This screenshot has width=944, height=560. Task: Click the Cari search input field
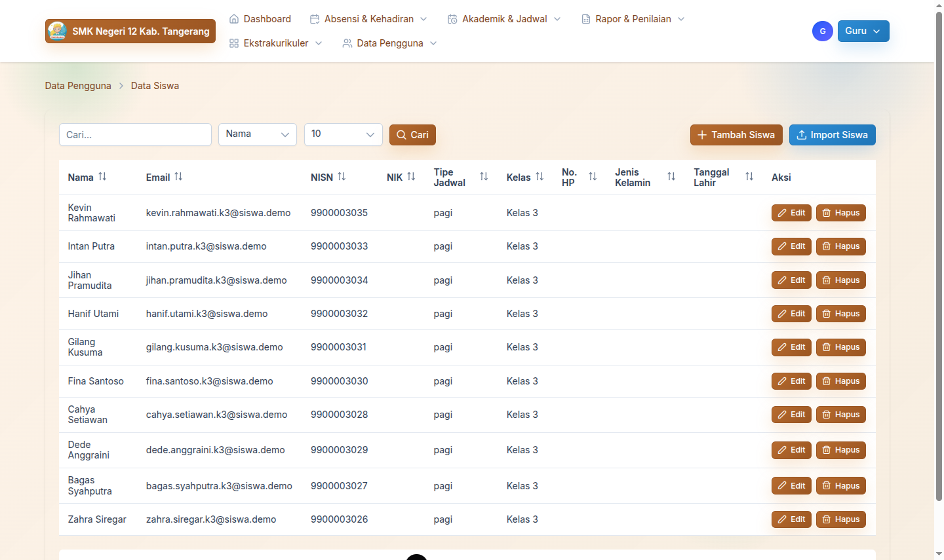(135, 135)
